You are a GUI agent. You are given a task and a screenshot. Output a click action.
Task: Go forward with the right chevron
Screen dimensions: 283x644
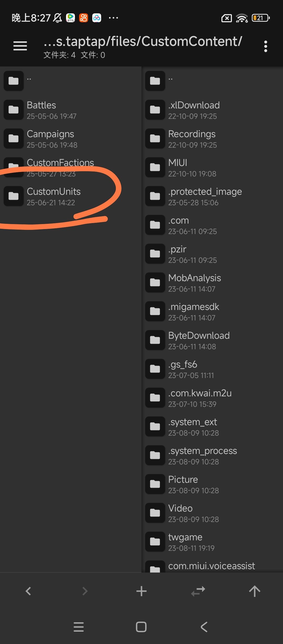[x=85, y=591]
